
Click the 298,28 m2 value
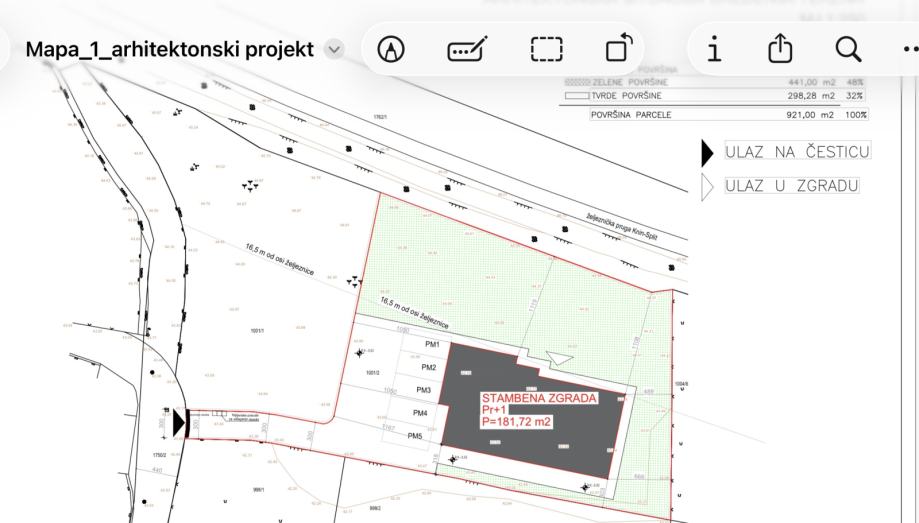click(x=811, y=96)
